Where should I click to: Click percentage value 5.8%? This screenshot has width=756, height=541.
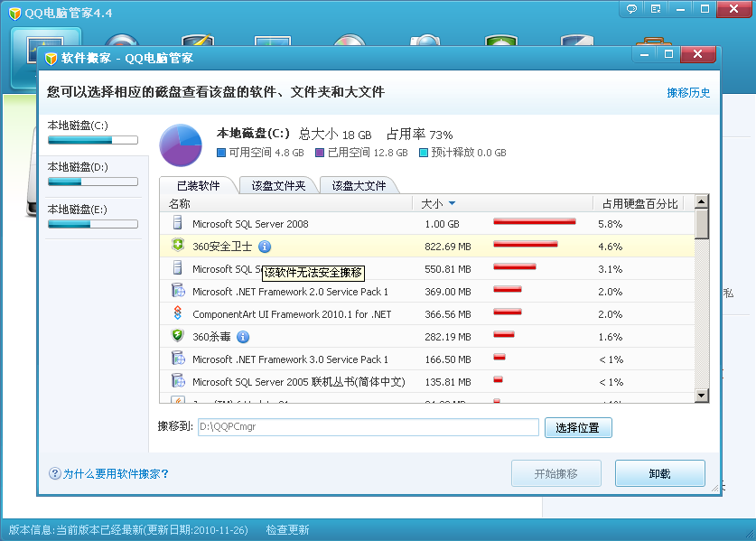click(x=610, y=224)
